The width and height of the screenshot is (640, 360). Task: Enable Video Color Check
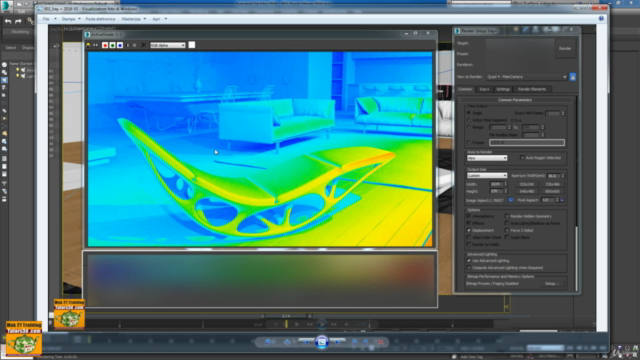[x=469, y=237]
